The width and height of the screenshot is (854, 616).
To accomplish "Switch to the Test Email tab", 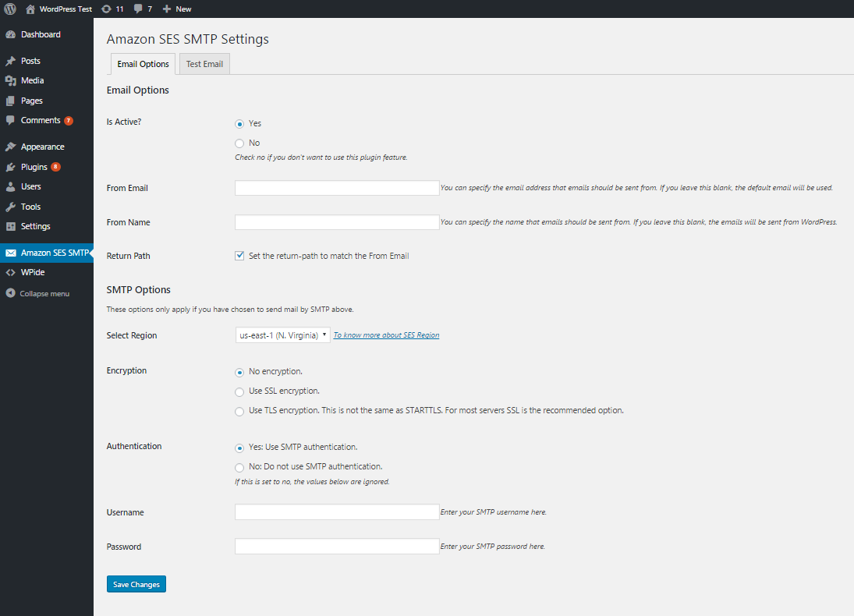I will click(205, 64).
